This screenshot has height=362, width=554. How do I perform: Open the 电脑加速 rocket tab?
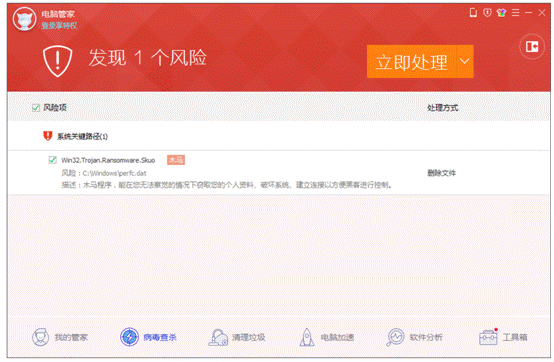coord(326,337)
